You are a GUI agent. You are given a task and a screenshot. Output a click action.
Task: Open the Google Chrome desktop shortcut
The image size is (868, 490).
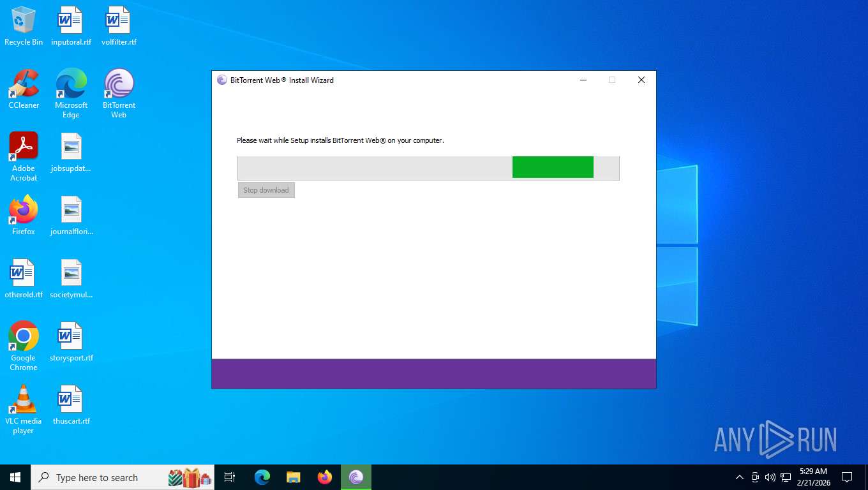point(24,346)
